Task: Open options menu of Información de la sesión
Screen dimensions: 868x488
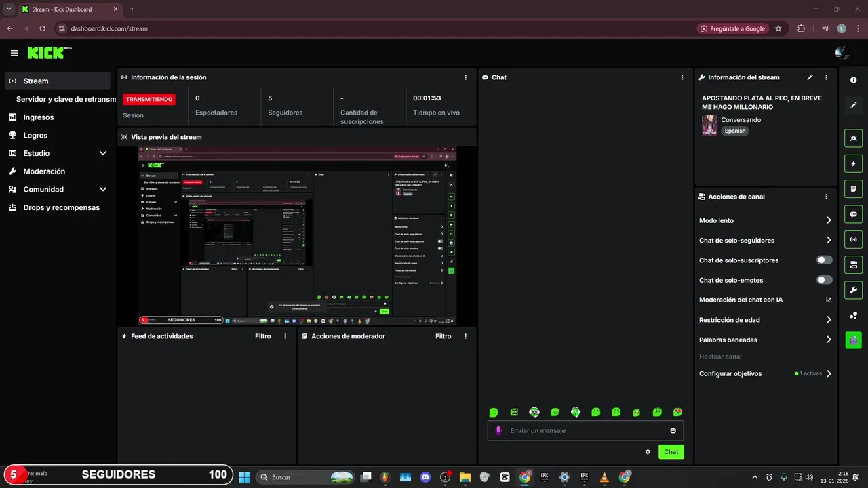Action: click(465, 77)
